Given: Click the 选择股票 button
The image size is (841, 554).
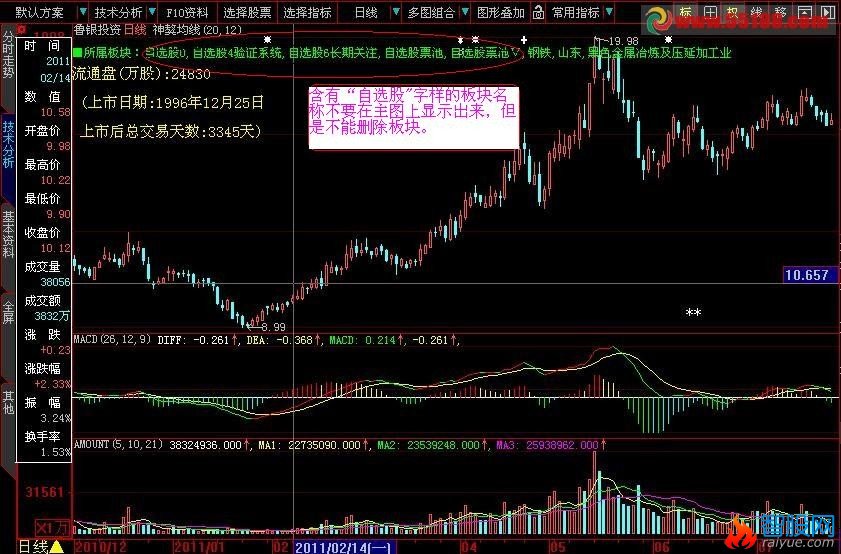Looking at the screenshot, I should 246,13.
